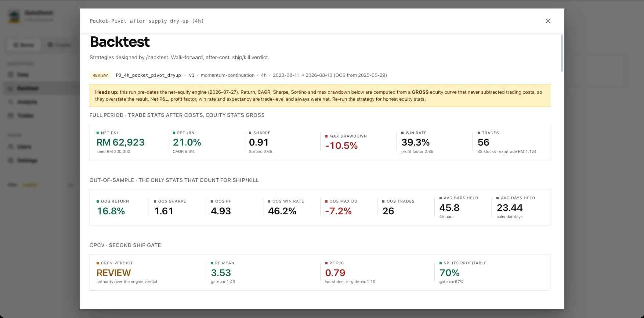The height and width of the screenshot is (318, 644).
Task: Select the PF P10 value 0.79
Action: click(335, 273)
